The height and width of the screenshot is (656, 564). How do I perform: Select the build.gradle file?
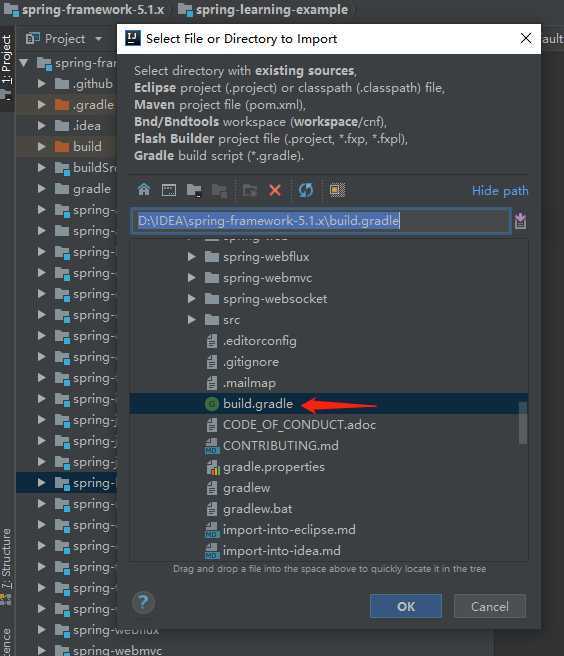pos(258,404)
